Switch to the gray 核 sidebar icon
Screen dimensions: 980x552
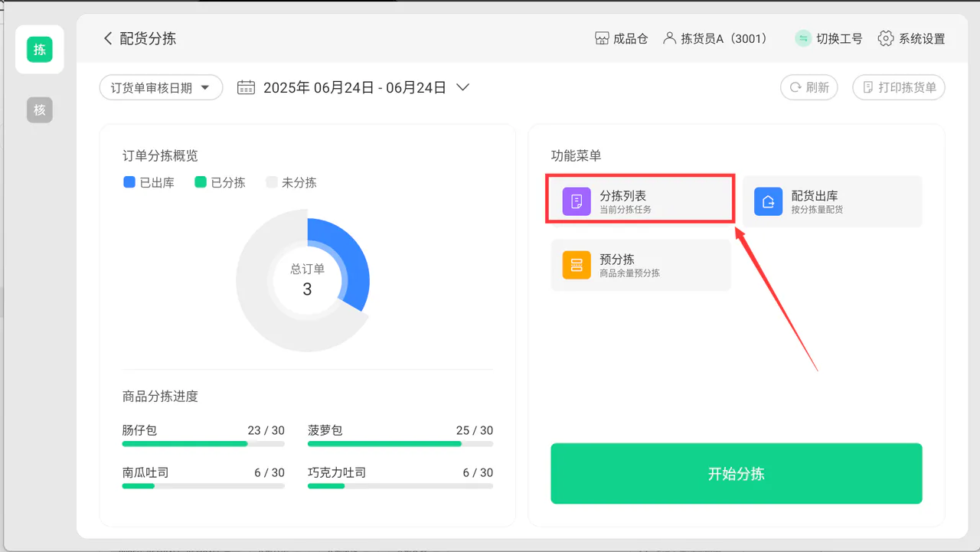(x=40, y=110)
